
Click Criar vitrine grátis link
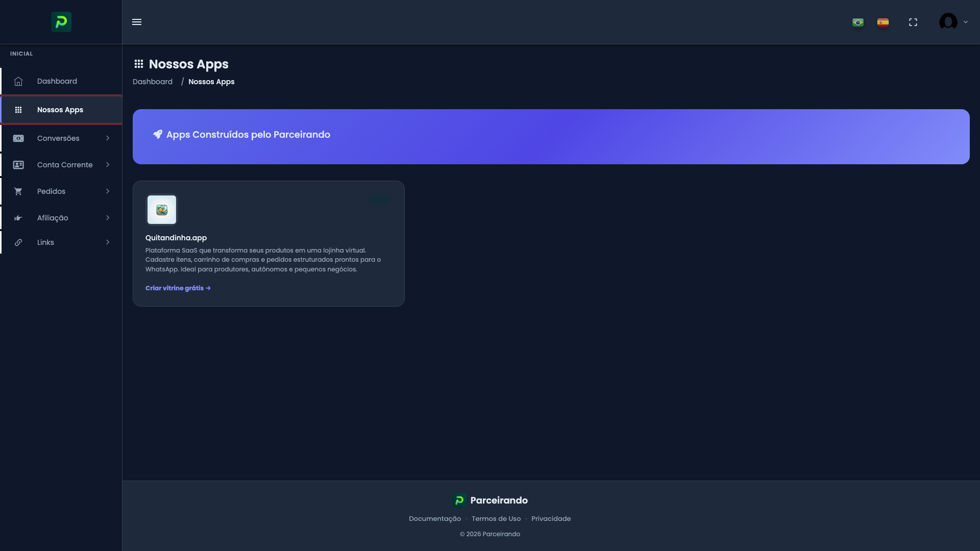point(178,288)
